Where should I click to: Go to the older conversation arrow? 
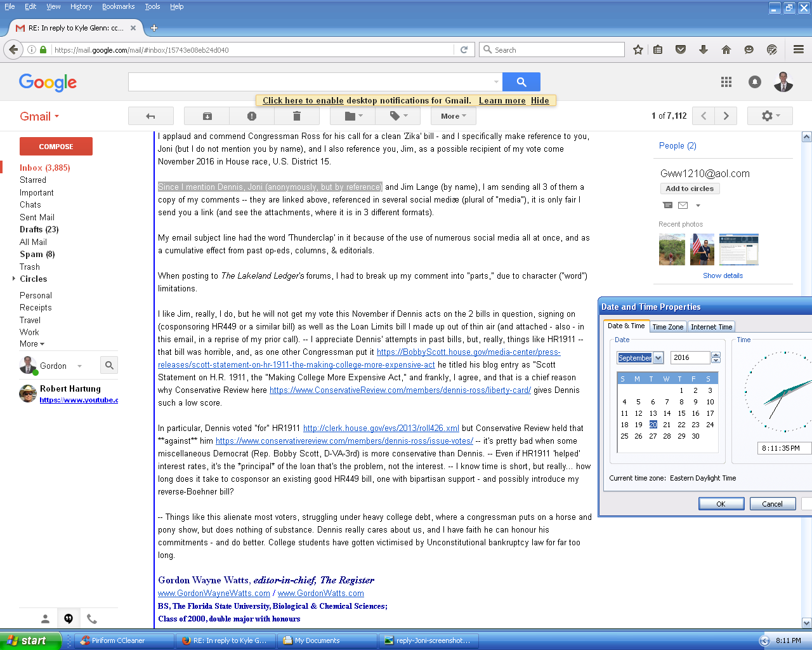point(726,116)
